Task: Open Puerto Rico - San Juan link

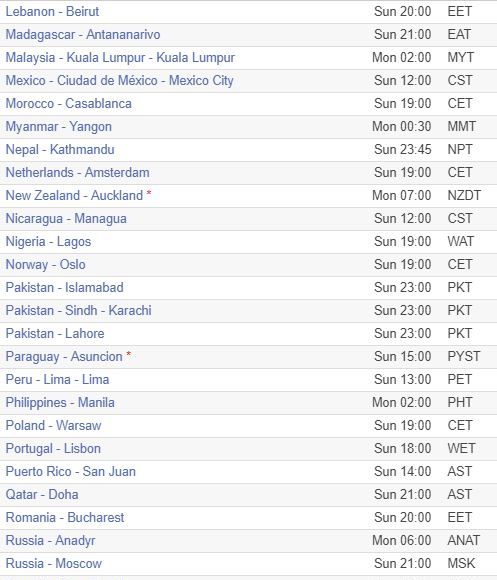Action: click(x=71, y=472)
